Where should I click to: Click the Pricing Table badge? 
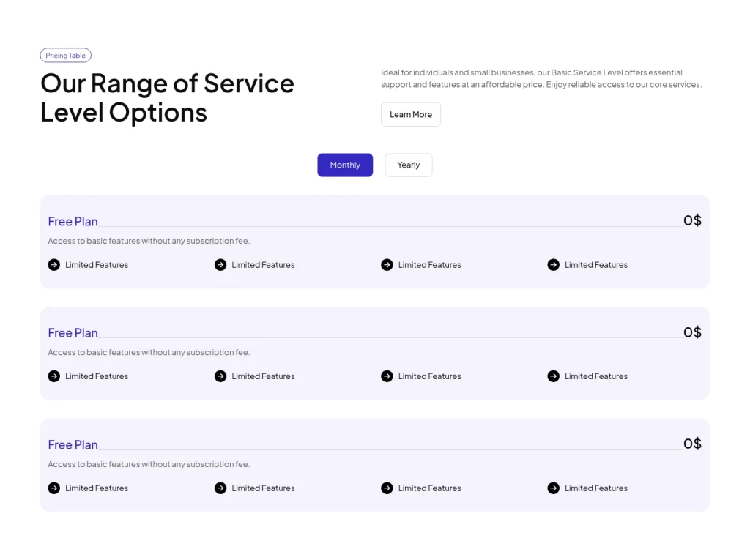pos(65,55)
